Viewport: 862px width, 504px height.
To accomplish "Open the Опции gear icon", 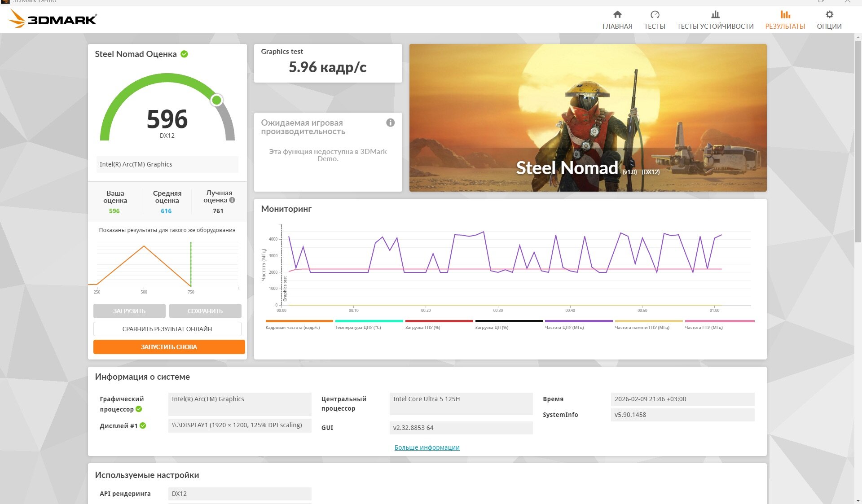I will [x=829, y=15].
